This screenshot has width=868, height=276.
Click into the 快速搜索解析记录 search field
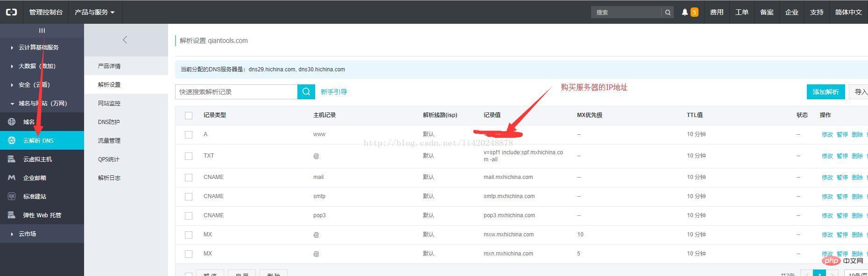[236, 92]
